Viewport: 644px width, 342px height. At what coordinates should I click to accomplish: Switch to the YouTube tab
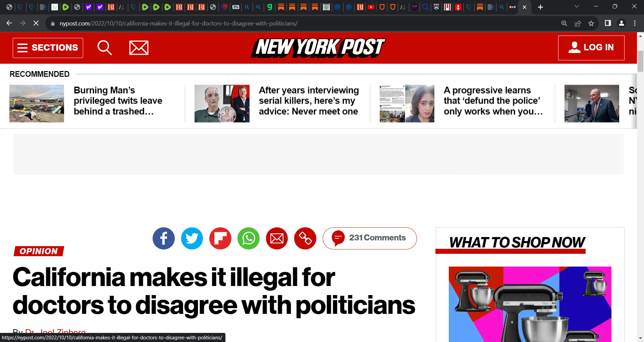[371, 7]
